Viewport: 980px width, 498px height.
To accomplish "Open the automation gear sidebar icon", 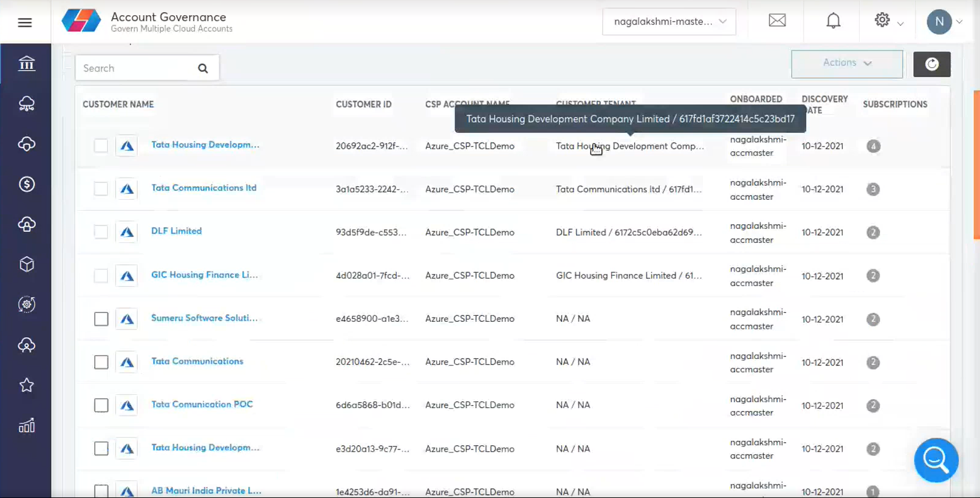I will (x=26, y=304).
